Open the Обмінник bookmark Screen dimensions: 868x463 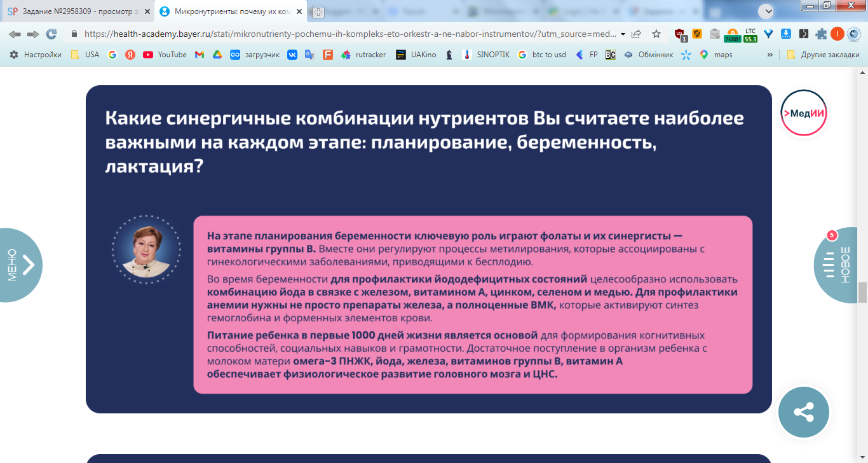click(648, 55)
